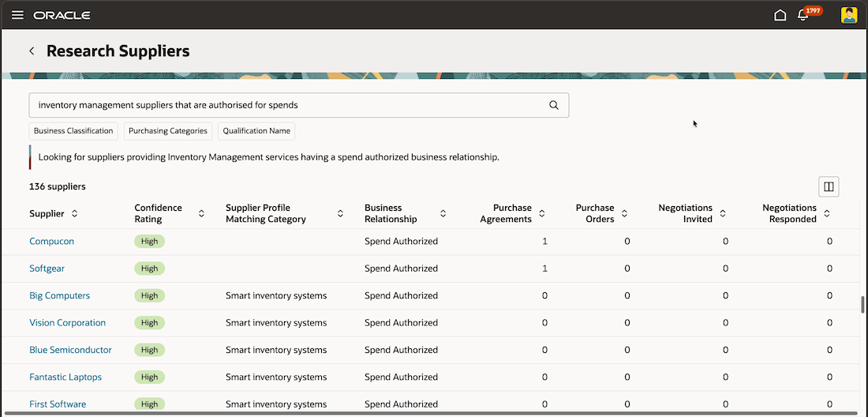The width and height of the screenshot is (868, 417).
Task: Sort by Confidence Rating column
Action: (x=201, y=213)
